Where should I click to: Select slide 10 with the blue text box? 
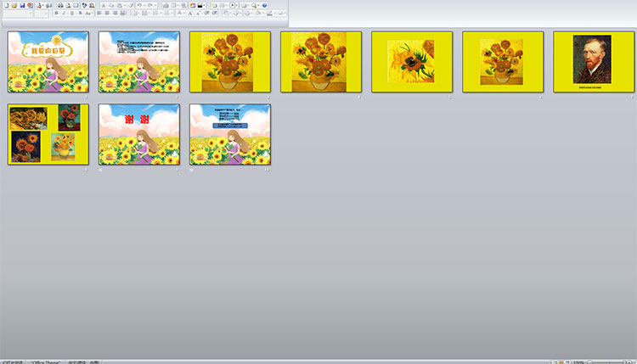(x=230, y=134)
